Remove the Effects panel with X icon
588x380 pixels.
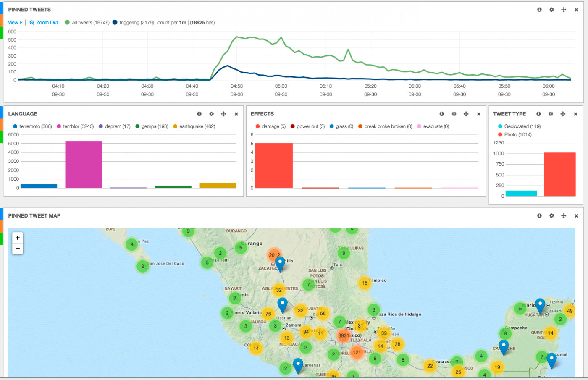[478, 114]
